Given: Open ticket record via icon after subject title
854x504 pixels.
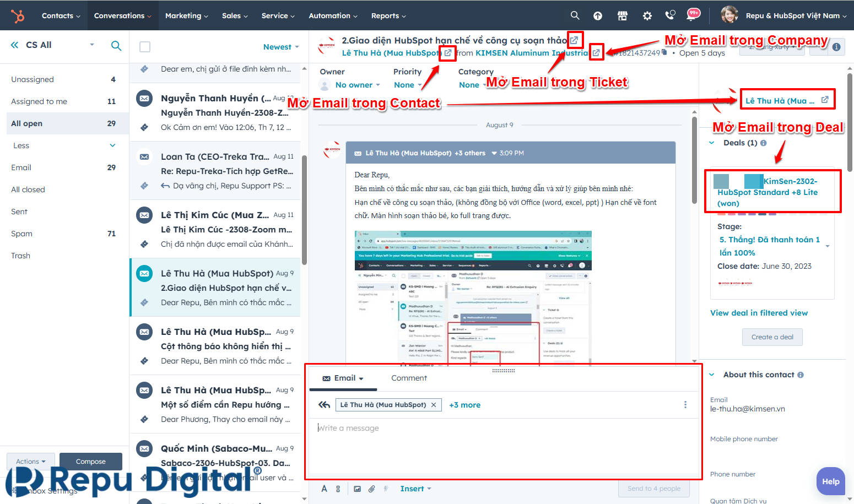Looking at the screenshot, I should tap(574, 40).
